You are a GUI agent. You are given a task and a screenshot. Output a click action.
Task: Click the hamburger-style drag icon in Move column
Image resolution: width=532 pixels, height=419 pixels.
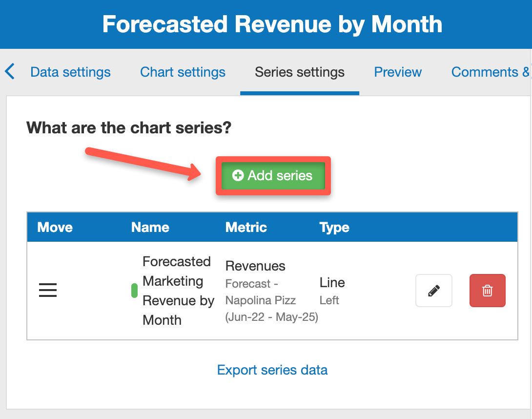click(x=47, y=290)
